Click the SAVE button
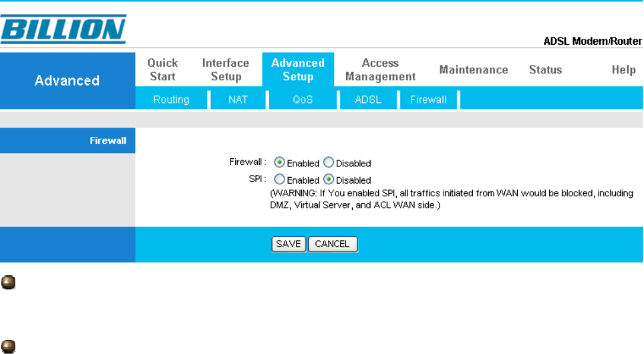This screenshot has width=644, height=354. point(289,244)
